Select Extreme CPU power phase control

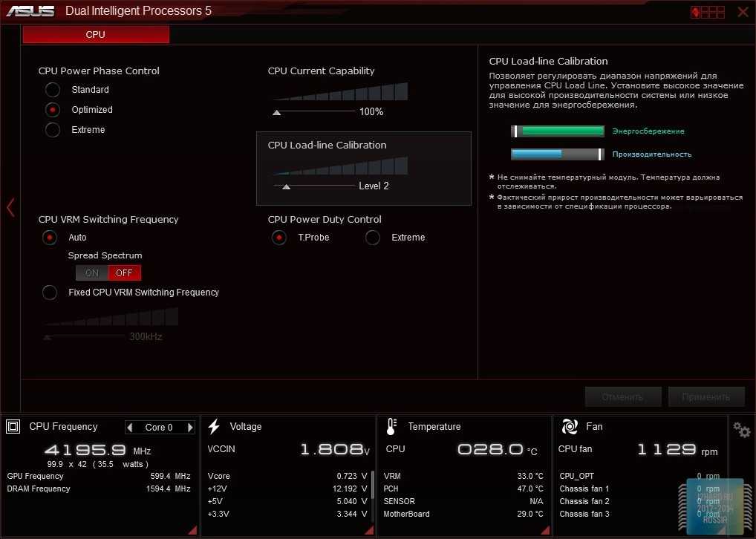coord(53,130)
